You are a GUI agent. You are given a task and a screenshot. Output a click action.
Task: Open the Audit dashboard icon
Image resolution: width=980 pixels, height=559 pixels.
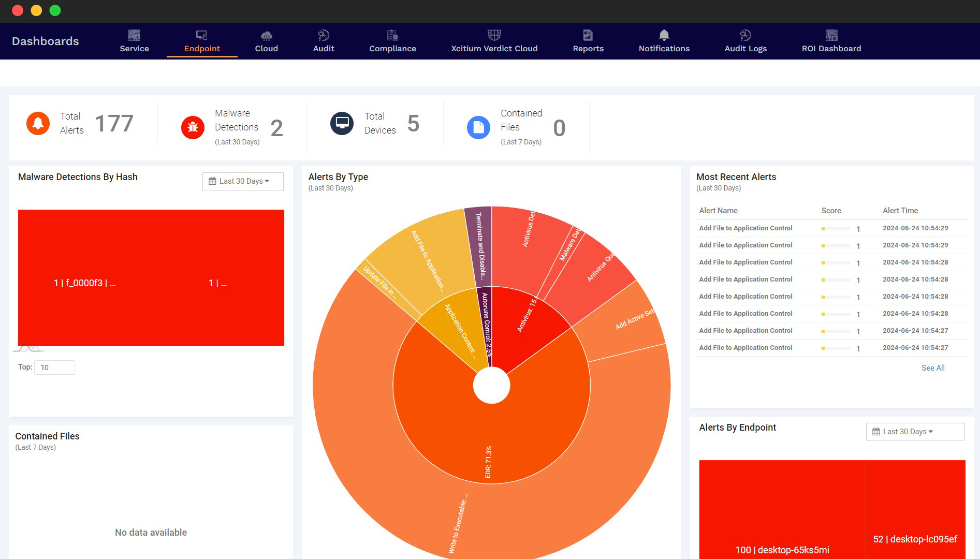[x=324, y=35]
